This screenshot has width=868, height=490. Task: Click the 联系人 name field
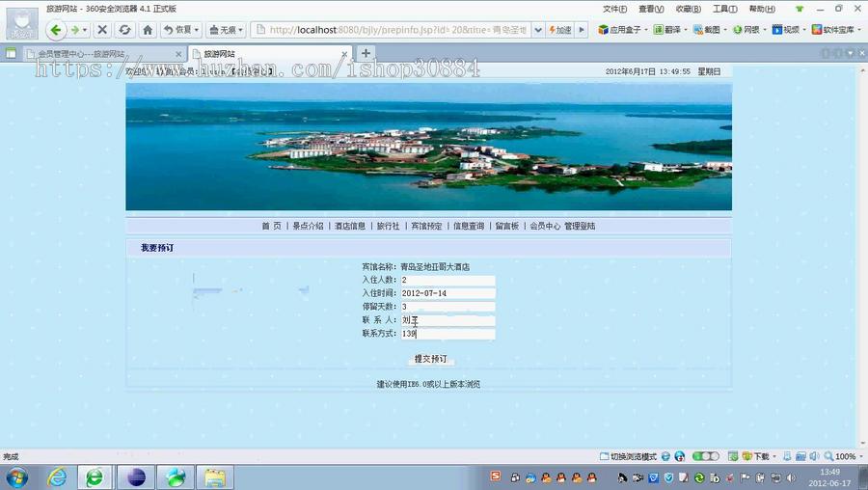point(448,320)
